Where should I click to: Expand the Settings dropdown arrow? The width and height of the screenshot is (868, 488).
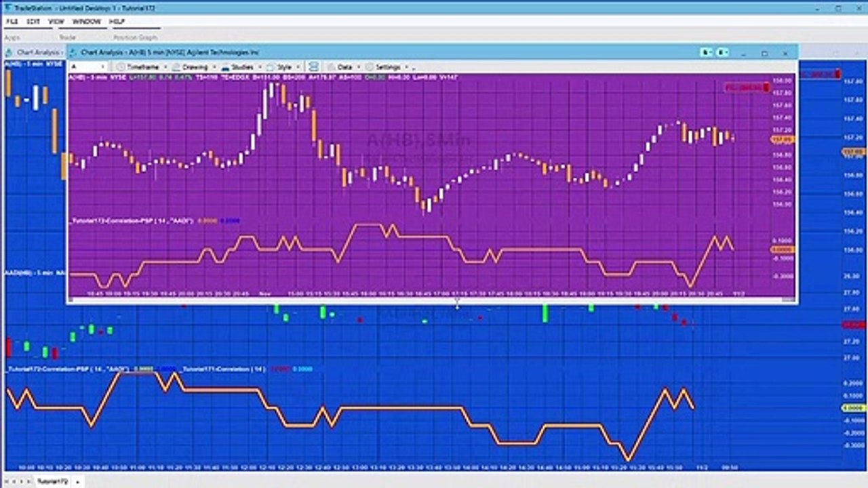pyautogui.click(x=407, y=68)
